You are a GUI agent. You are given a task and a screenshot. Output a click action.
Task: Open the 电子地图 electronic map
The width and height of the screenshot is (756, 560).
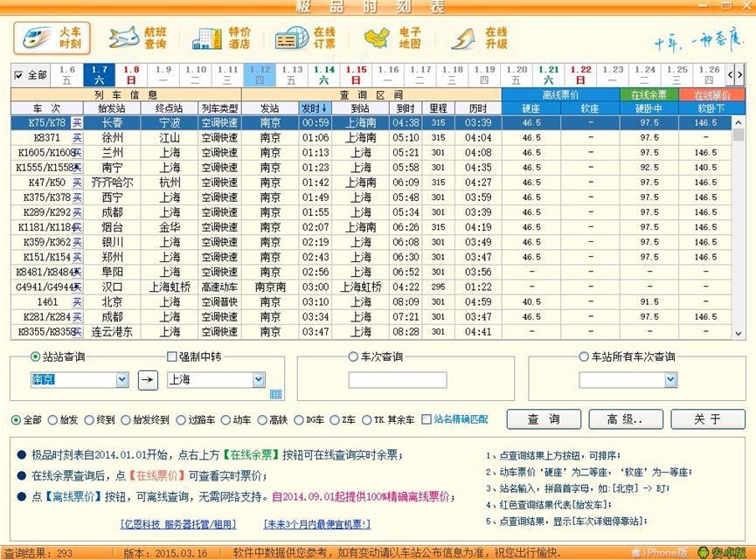(x=393, y=38)
